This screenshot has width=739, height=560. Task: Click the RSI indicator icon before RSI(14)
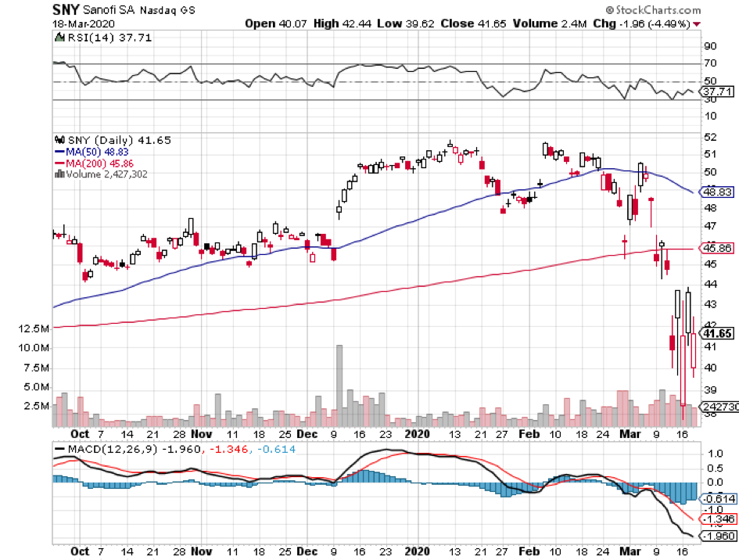pyautogui.click(x=59, y=38)
